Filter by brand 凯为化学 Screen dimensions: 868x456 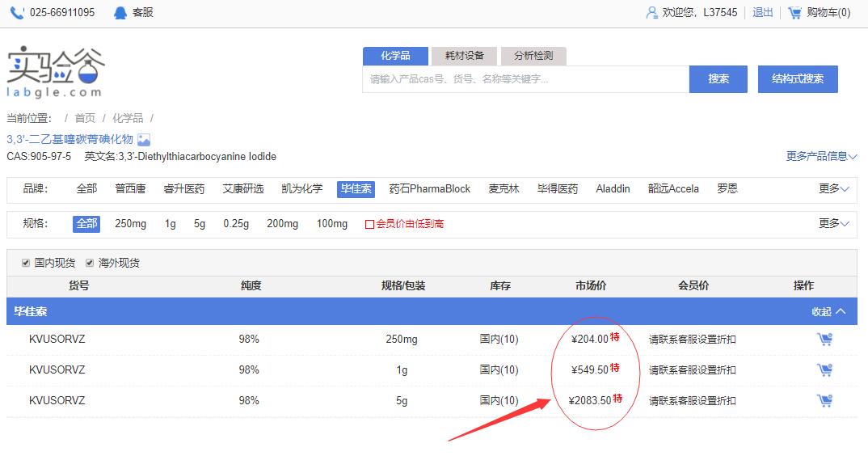tap(301, 189)
